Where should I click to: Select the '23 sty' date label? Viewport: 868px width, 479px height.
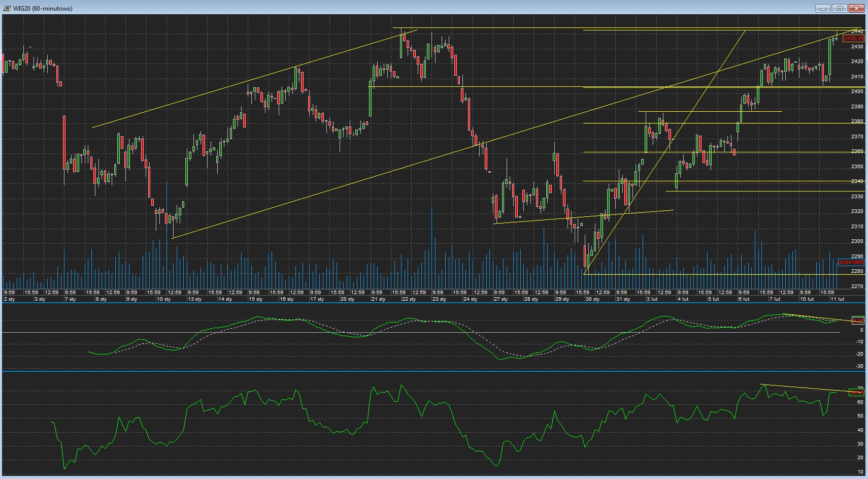tap(439, 299)
